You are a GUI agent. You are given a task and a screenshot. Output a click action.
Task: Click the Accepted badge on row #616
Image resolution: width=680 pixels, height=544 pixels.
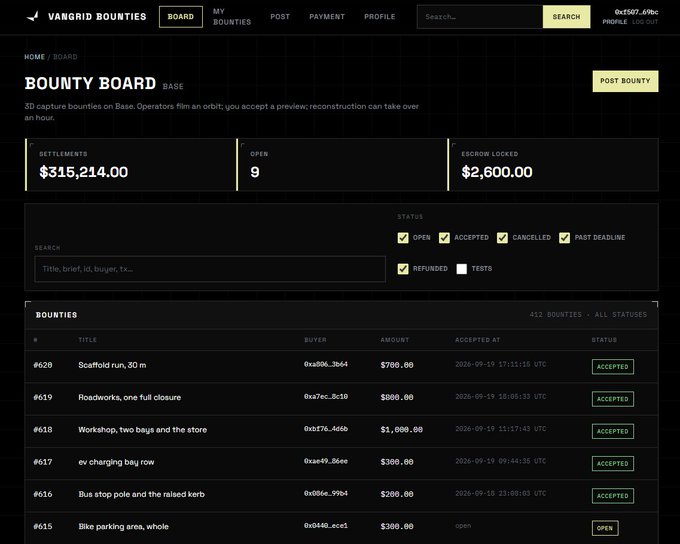[x=612, y=496]
